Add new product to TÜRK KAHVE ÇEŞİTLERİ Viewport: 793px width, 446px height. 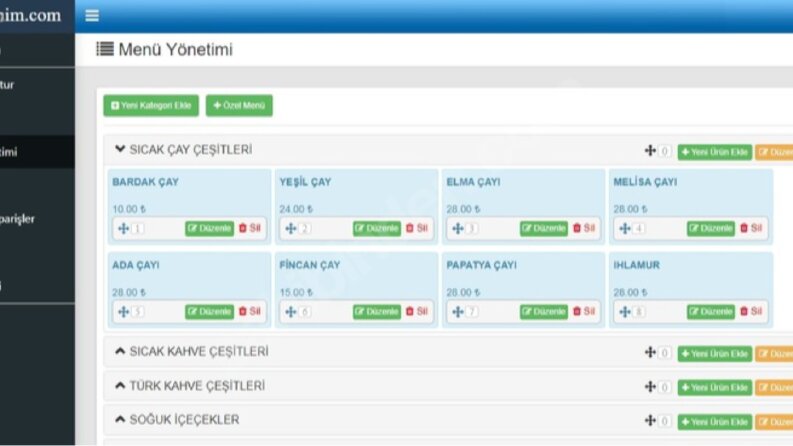715,388
